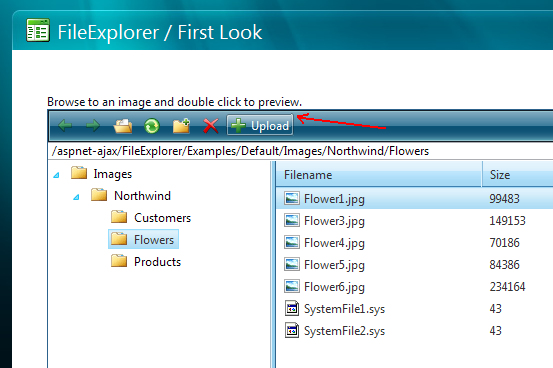
Task: Click the Flowers folder icon
Action: click(x=119, y=239)
